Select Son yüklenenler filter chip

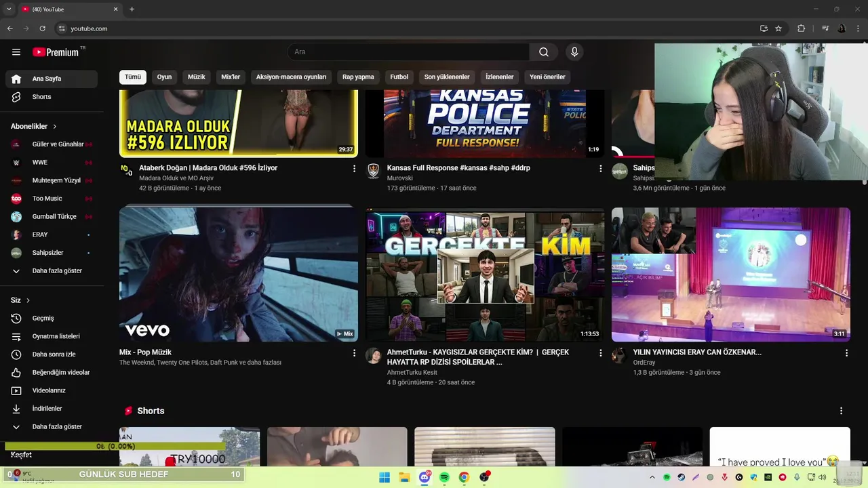pyautogui.click(x=447, y=77)
